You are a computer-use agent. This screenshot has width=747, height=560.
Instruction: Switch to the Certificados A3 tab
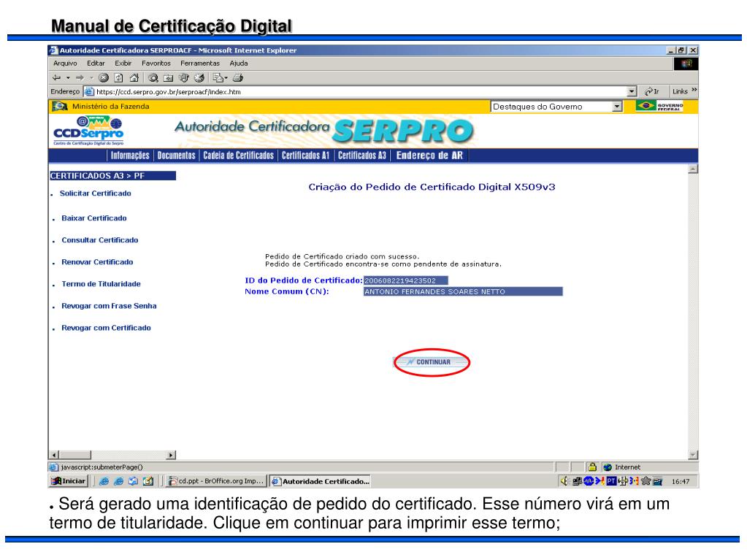point(362,156)
